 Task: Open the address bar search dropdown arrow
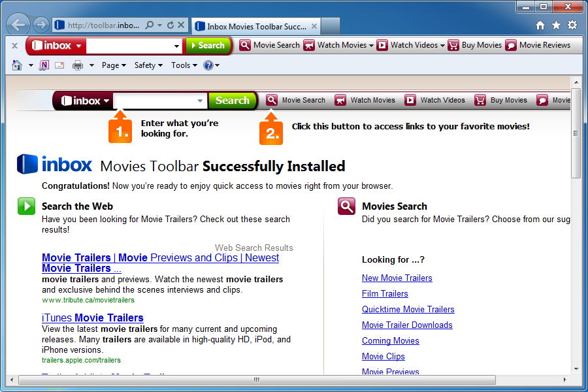coord(159,25)
